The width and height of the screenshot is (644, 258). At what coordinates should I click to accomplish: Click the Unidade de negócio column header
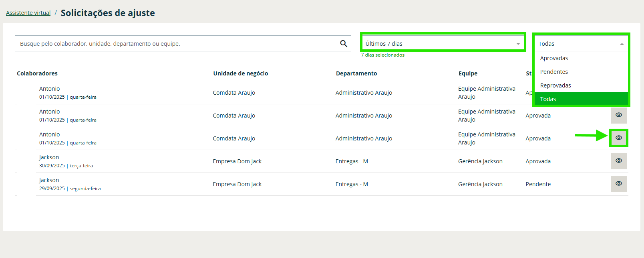coord(240,73)
